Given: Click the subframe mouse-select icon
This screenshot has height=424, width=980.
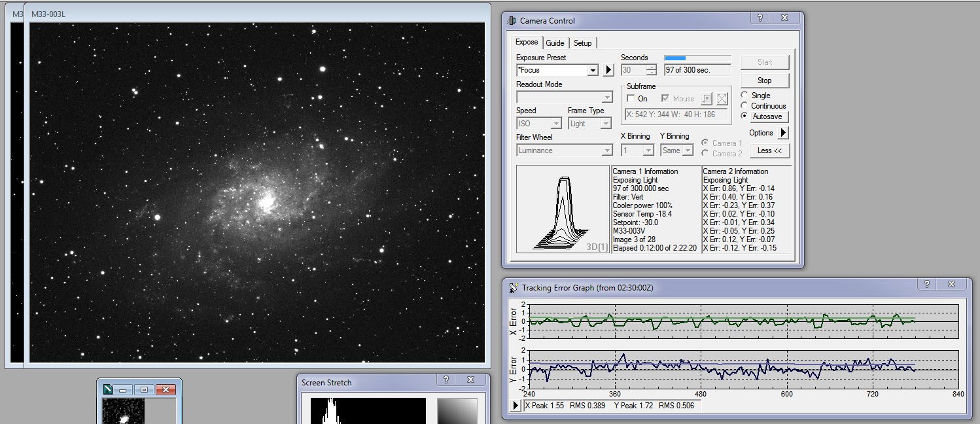Looking at the screenshot, I should coord(707,98).
